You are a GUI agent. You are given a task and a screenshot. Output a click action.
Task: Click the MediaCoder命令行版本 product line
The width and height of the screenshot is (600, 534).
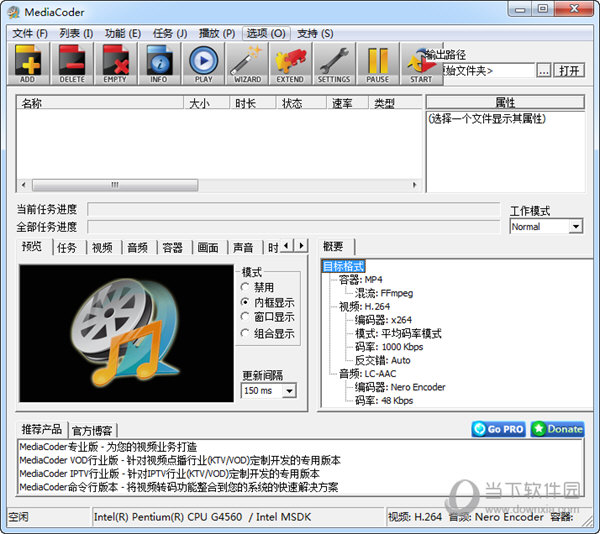coord(179,487)
